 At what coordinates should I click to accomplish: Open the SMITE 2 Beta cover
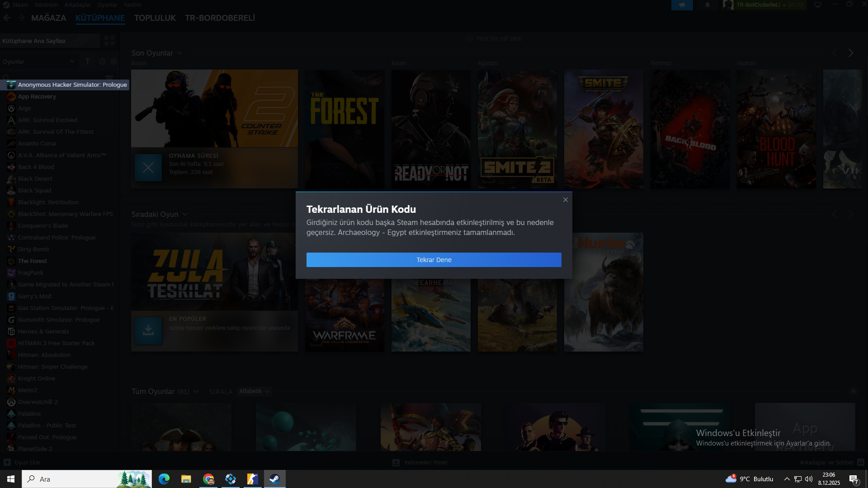point(517,129)
